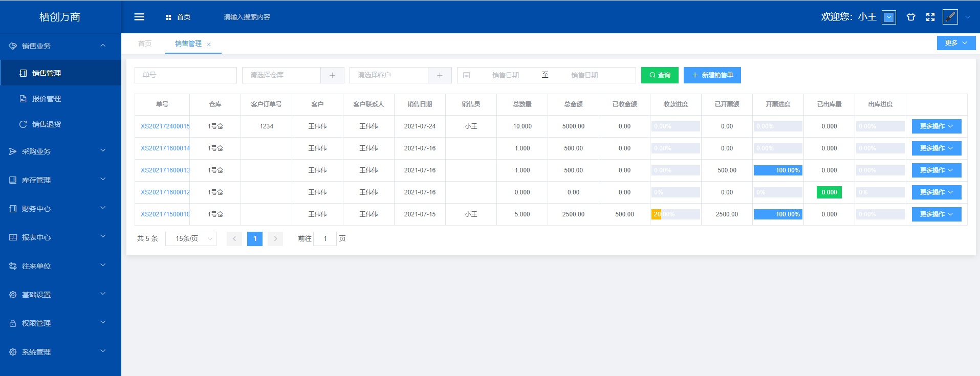Collapse the 销售业务 sidebar group
980x376 pixels.
click(x=60, y=46)
